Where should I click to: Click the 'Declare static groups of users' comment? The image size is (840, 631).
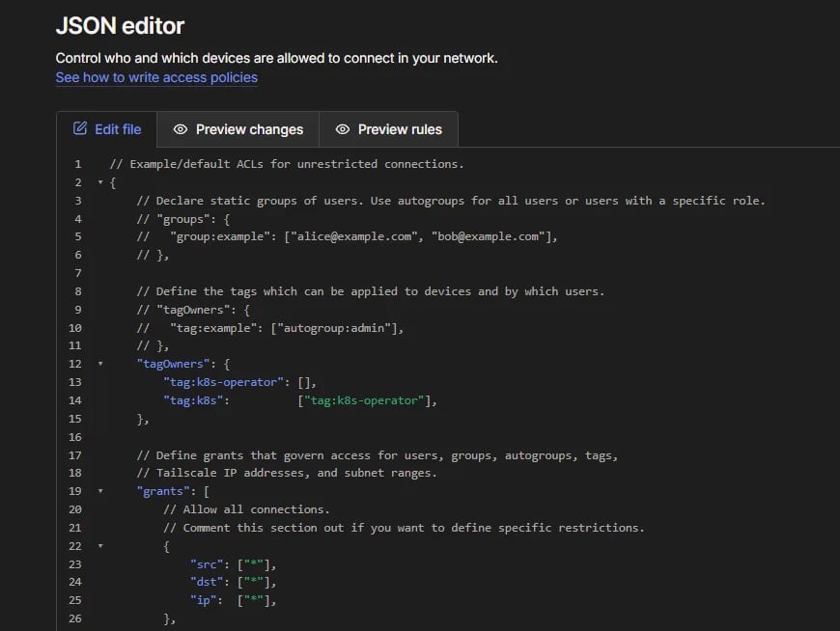[x=451, y=201]
